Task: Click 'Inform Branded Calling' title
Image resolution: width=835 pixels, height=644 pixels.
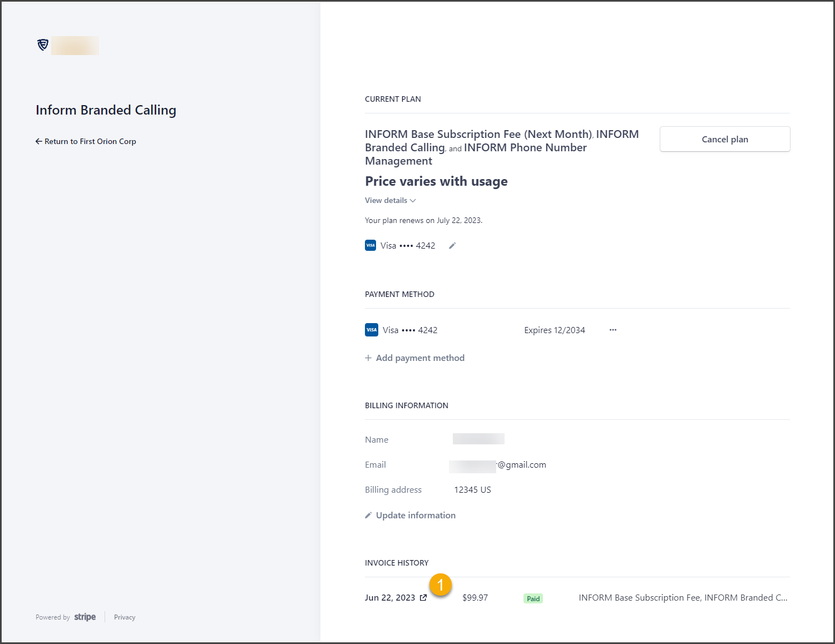Action: 106,110
